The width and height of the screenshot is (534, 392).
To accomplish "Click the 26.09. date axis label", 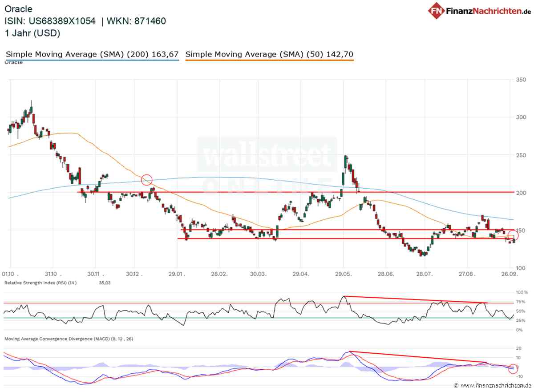I will click(510, 275).
